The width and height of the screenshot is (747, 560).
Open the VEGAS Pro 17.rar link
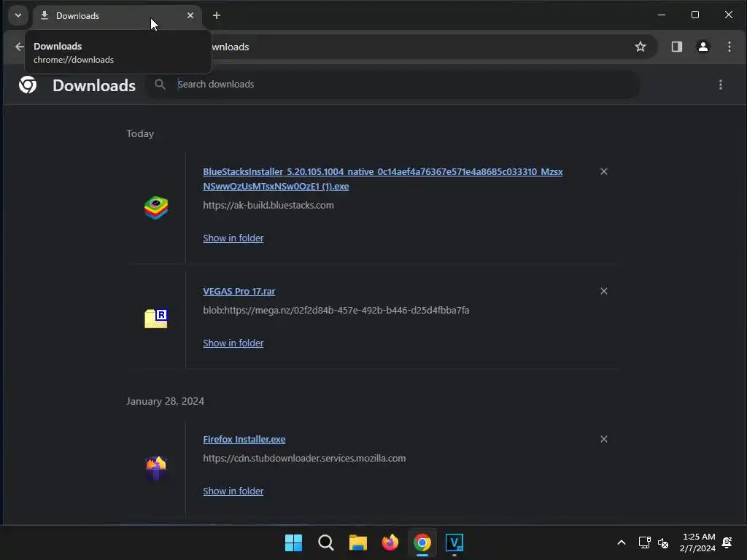point(239,291)
